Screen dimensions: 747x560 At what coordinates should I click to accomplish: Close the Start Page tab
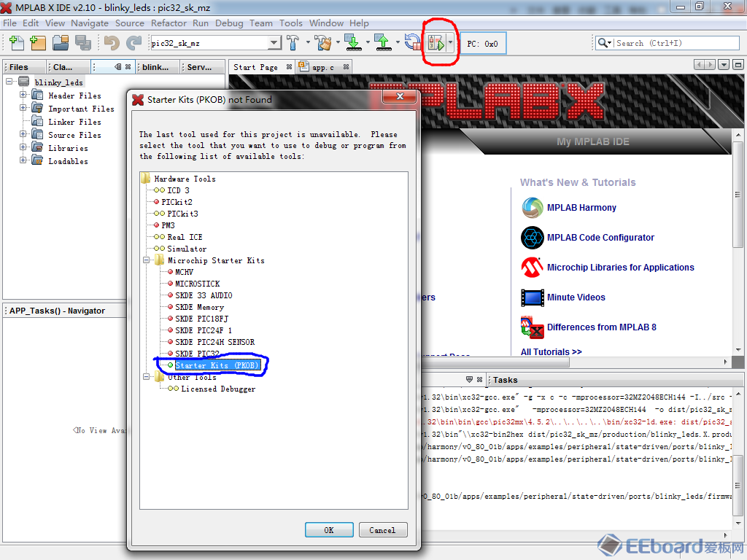tap(289, 67)
